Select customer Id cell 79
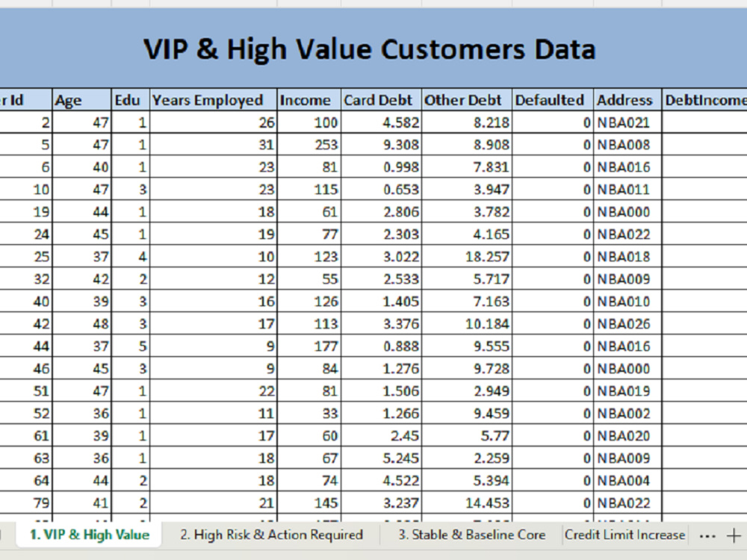The width and height of the screenshot is (747, 560). tap(25, 503)
